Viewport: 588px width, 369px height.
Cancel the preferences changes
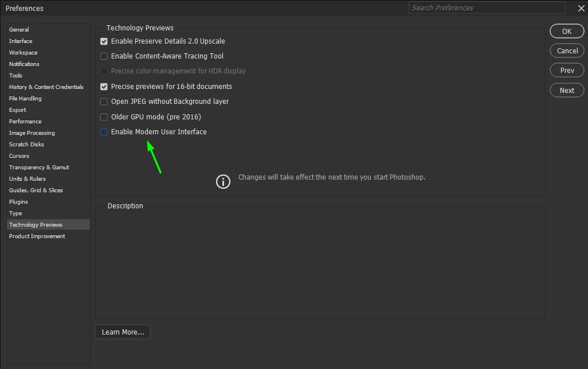click(x=567, y=51)
